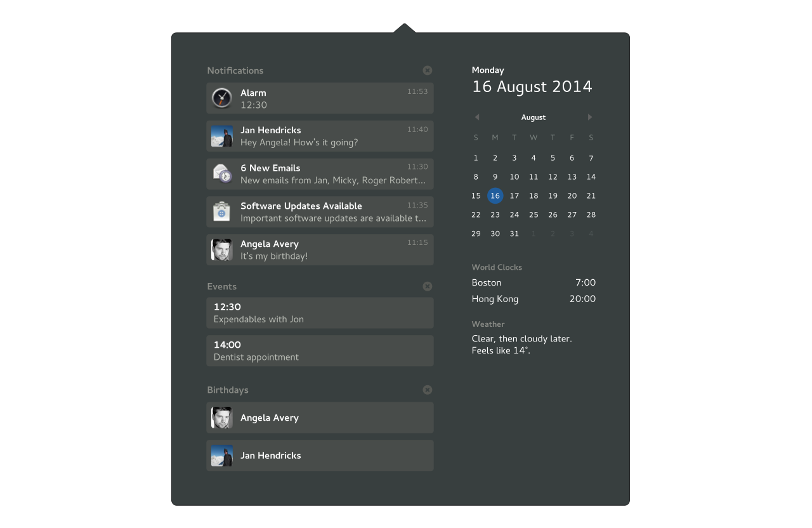This screenshot has height=528, width=812.
Task: Click the 11:40 timestamp on Jan's message
Action: pyautogui.click(x=417, y=129)
